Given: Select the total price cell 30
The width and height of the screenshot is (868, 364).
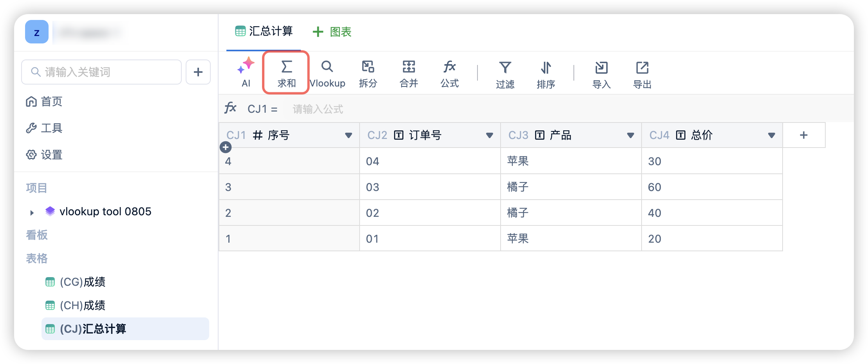Looking at the screenshot, I should [x=712, y=161].
